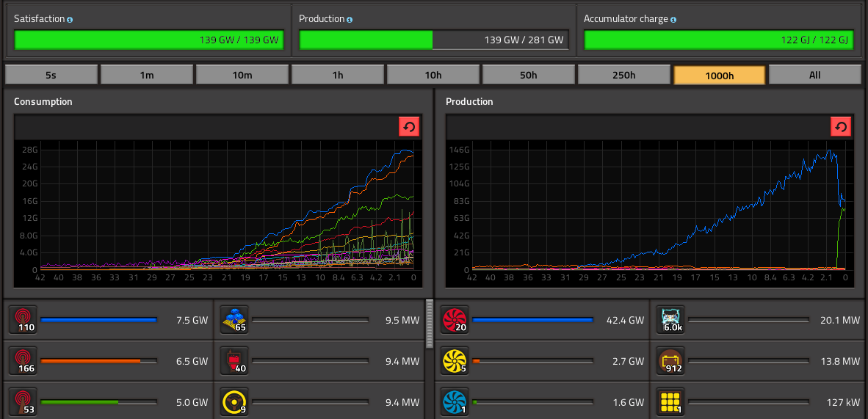Switch time range to 1m
The image size is (868, 419).
pos(147,75)
